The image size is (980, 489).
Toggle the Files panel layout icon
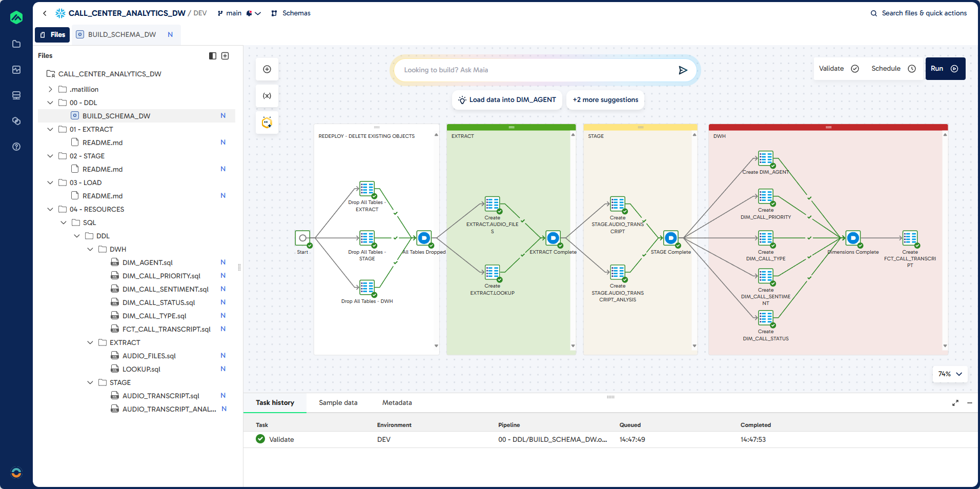(x=213, y=56)
